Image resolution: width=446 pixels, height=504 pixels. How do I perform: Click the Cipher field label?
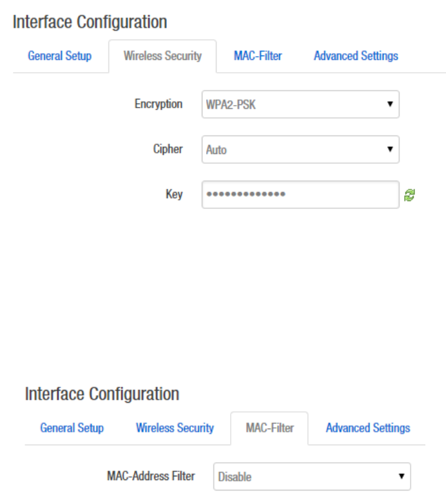click(168, 150)
